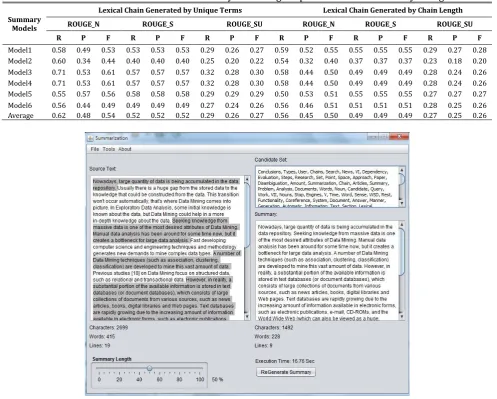Click the 'Summary:' label
Viewport: 497px width, 399px height.
266,214
